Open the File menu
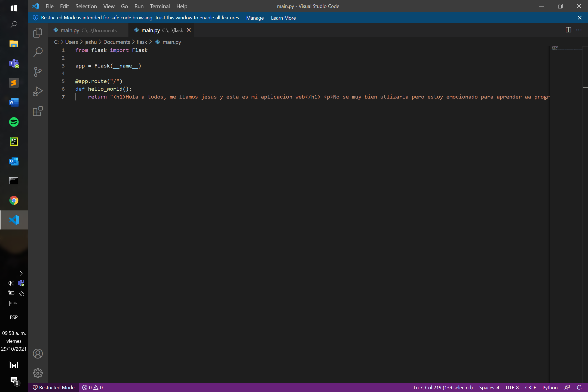Viewport: 588px width, 392px height. point(50,6)
